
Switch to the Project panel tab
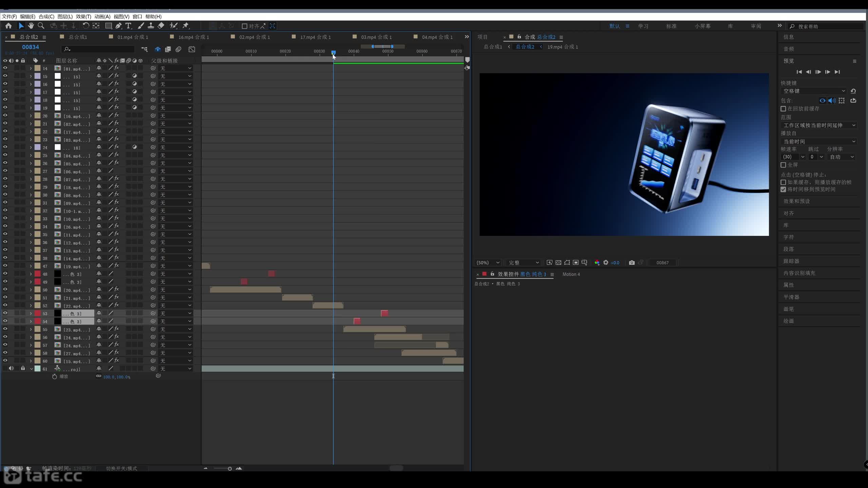pyautogui.click(x=482, y=37)
